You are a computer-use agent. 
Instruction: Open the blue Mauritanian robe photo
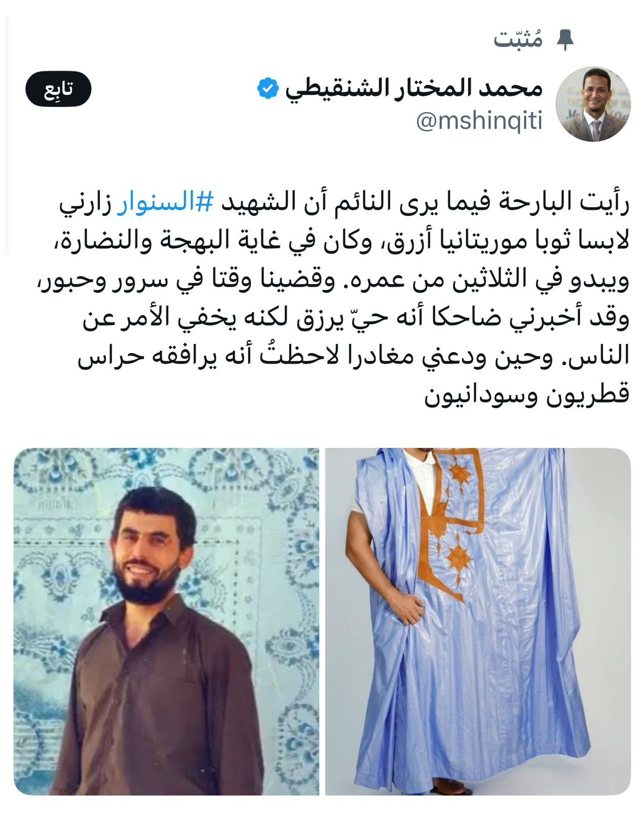click(478, 621)
